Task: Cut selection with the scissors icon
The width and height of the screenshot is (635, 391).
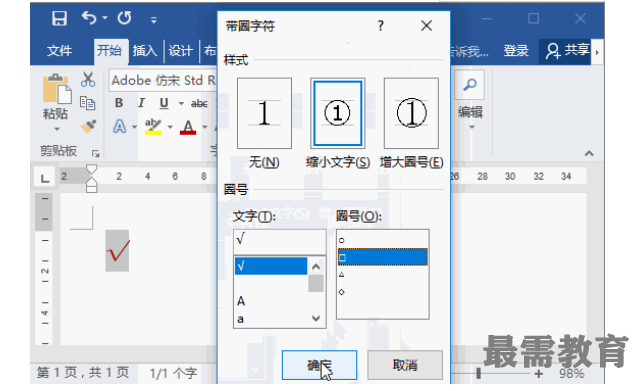Action: pyautogui.click(x=88, y=79)
